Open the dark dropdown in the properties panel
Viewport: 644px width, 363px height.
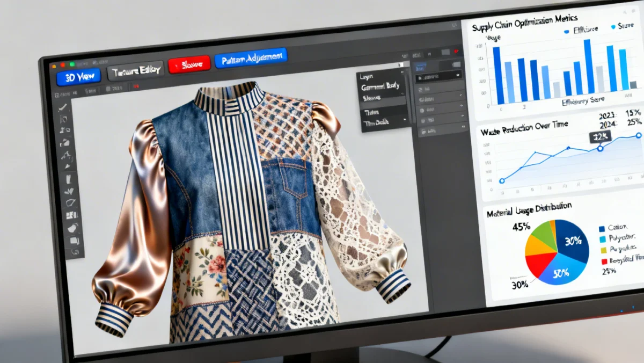pos(438,76)
